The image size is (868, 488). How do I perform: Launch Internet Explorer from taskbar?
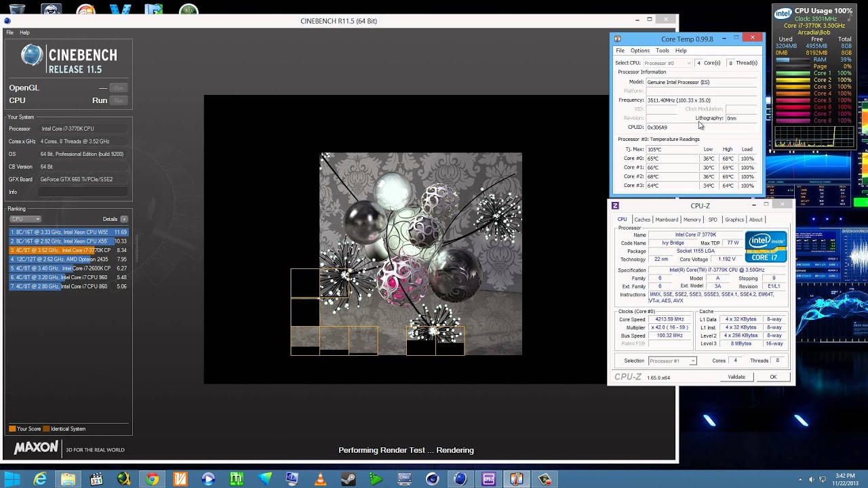click(x=40, y=479)
